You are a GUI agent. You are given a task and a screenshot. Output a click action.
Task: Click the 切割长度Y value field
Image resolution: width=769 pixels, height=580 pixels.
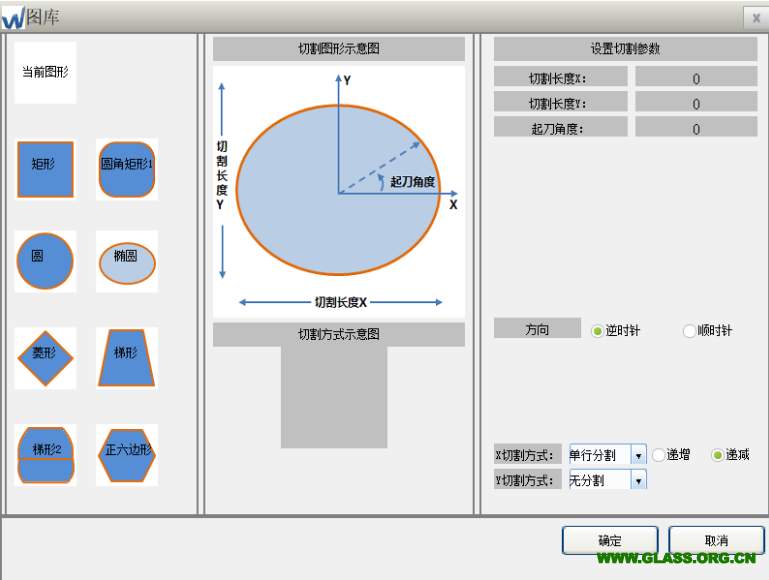click(696, 103)
